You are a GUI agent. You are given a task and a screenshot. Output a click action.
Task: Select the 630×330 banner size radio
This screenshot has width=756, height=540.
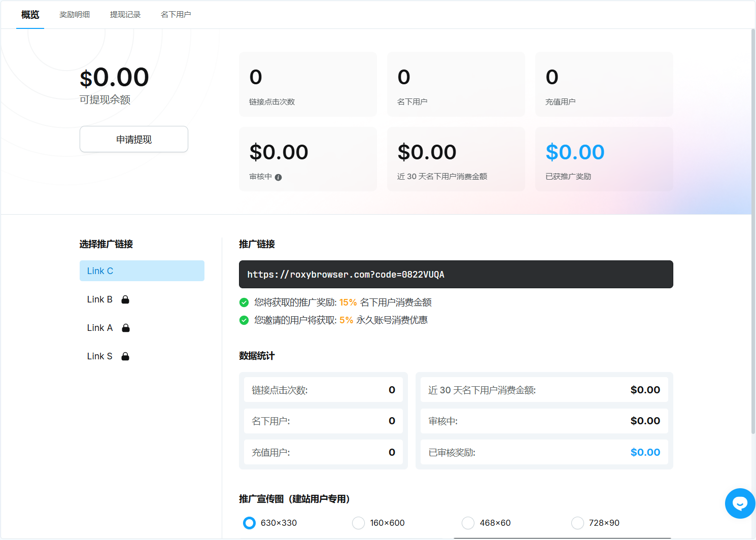click(x=249, y=523)
